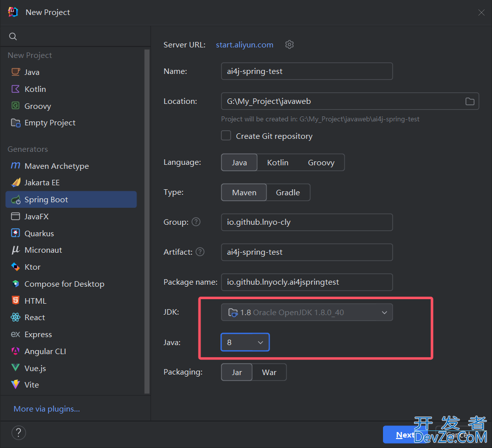Click the Jakarta EE sail icon
This screenshot has width=492, height=448.
tap(15, 182)
